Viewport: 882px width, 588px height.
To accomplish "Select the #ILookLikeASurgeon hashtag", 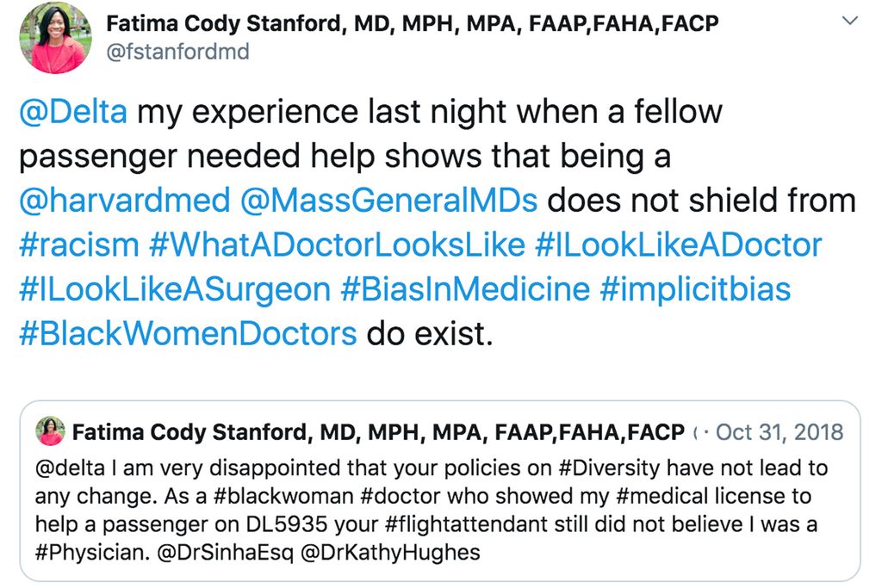I will click(174, 289).
